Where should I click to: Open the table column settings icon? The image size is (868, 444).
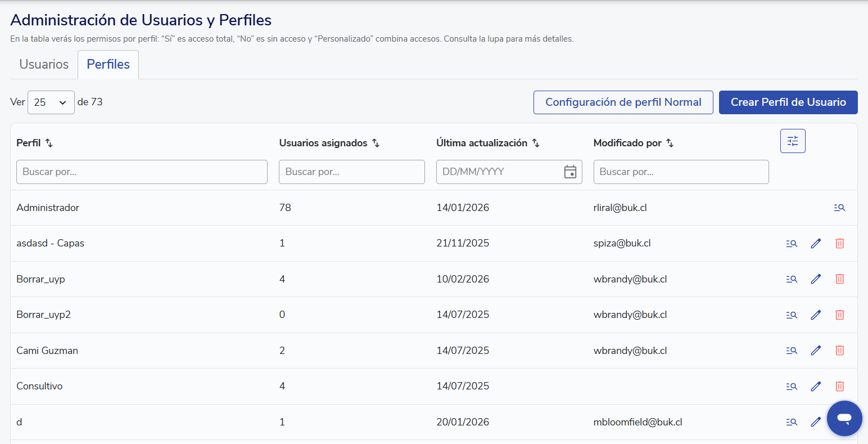[793, 141]
